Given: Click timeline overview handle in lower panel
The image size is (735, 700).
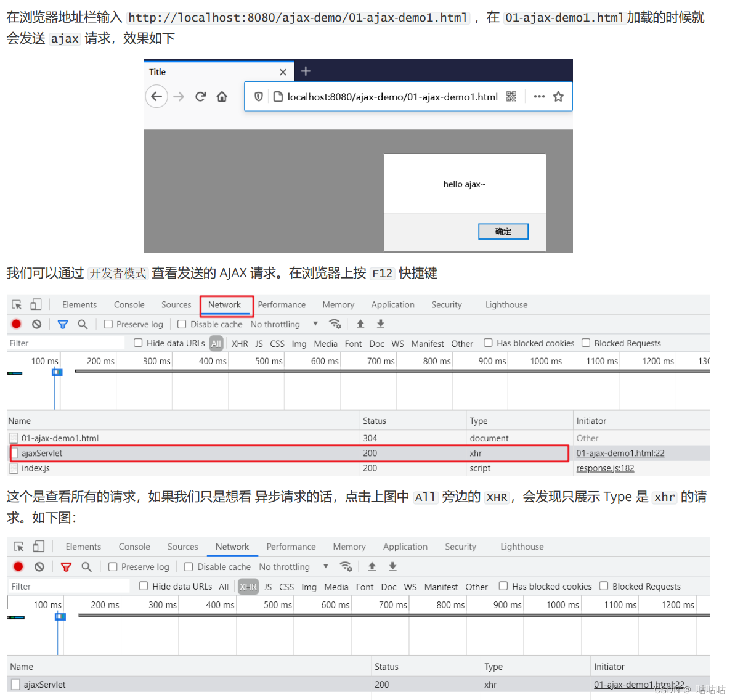Looking at the screenshot, I should click(60, 616).
